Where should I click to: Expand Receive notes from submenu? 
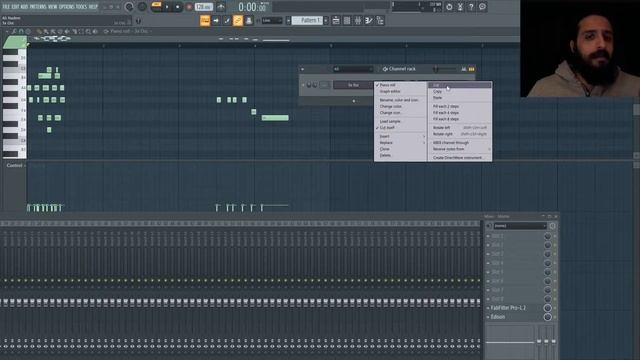point(460,149)
